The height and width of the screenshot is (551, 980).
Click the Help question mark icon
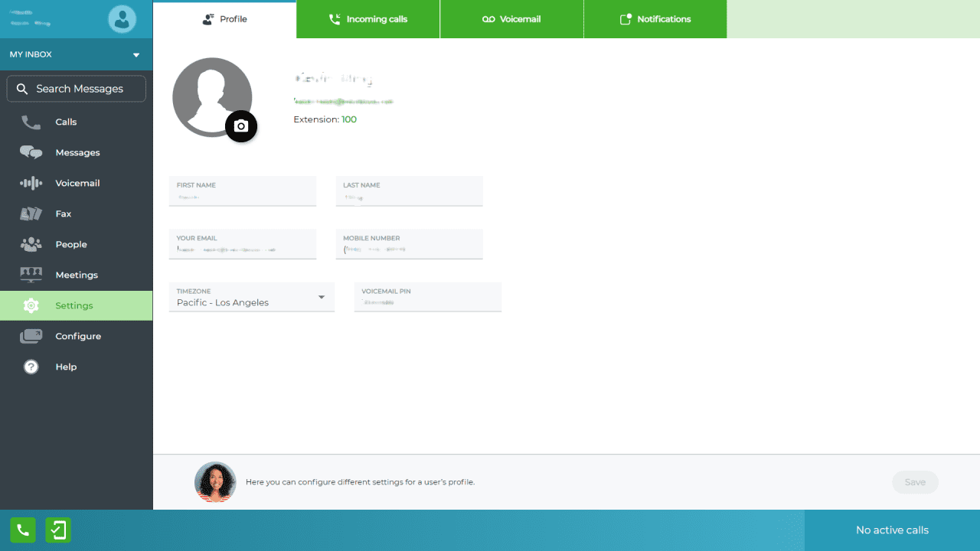click(x=31, y=367)
